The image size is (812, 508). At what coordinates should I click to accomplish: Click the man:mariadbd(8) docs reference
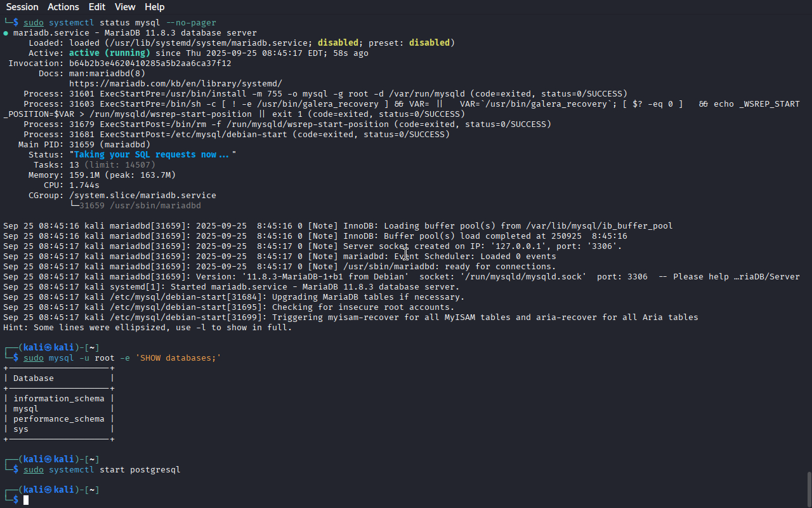tap(107, 74)
